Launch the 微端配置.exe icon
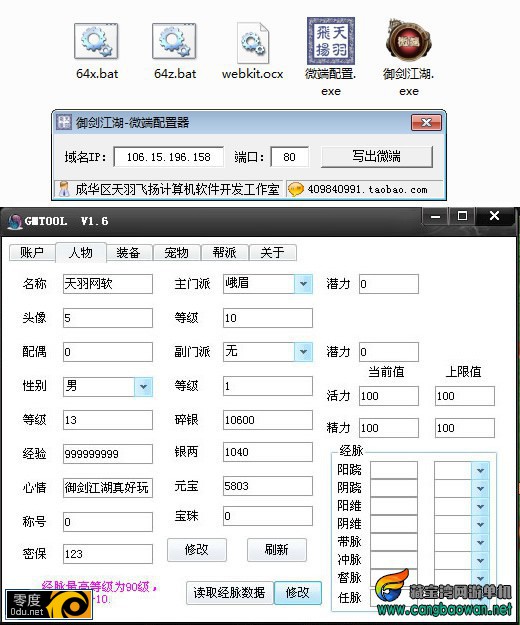The image size is (520, 625). 330,41
